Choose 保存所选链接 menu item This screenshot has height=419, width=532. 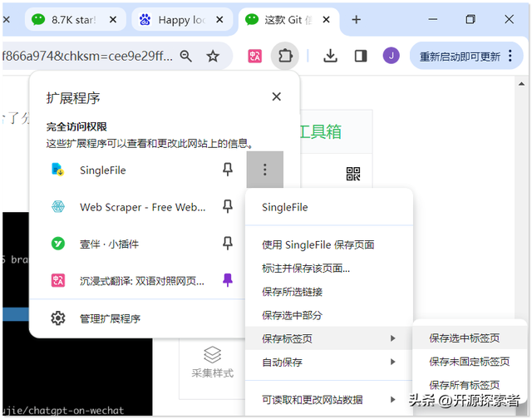pos(329,292)
